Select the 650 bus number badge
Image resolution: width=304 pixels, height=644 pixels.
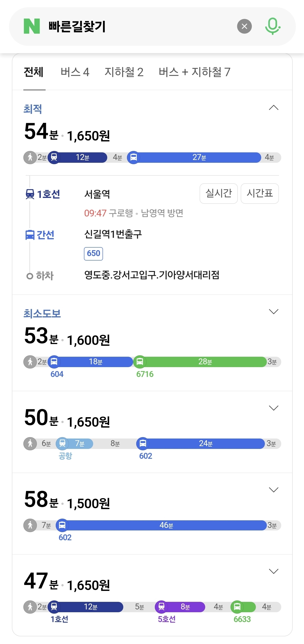point(93,254)
